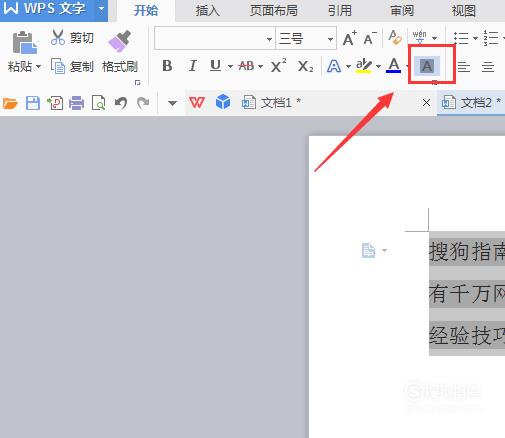Decrease font size with A- button
The height and width of the screenshot is (438, 505).
tap(370, 38)
